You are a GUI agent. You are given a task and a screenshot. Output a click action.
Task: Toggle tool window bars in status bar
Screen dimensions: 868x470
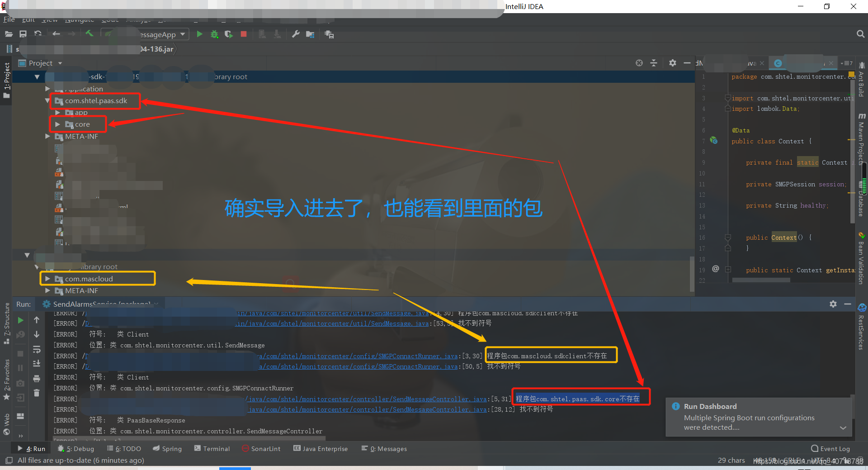pyautogui.click(x=9, y=461)
